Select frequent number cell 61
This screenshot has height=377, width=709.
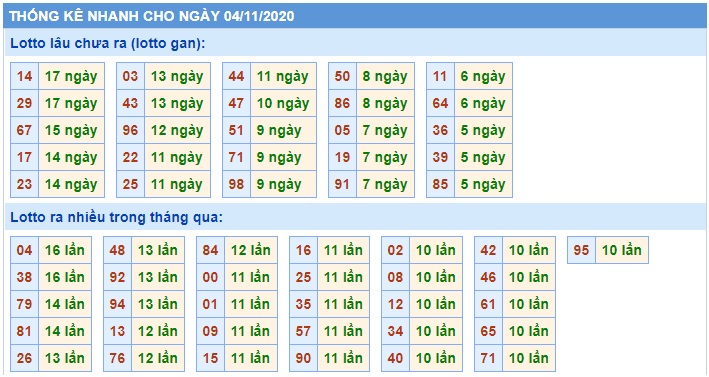488,304
